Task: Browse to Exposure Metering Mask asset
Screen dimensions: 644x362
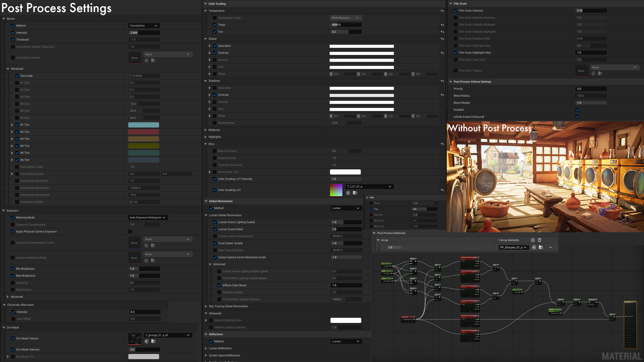Action: [x=153, y=260]
